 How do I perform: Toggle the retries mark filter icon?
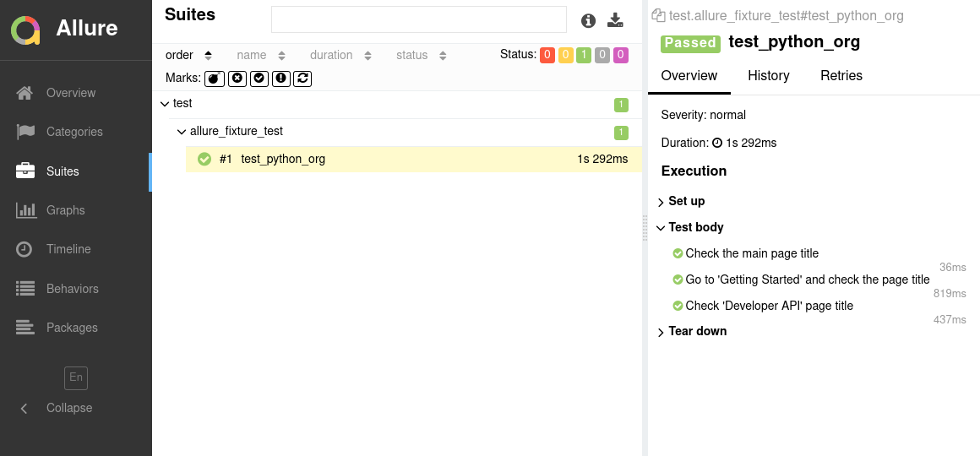[303, 79]
